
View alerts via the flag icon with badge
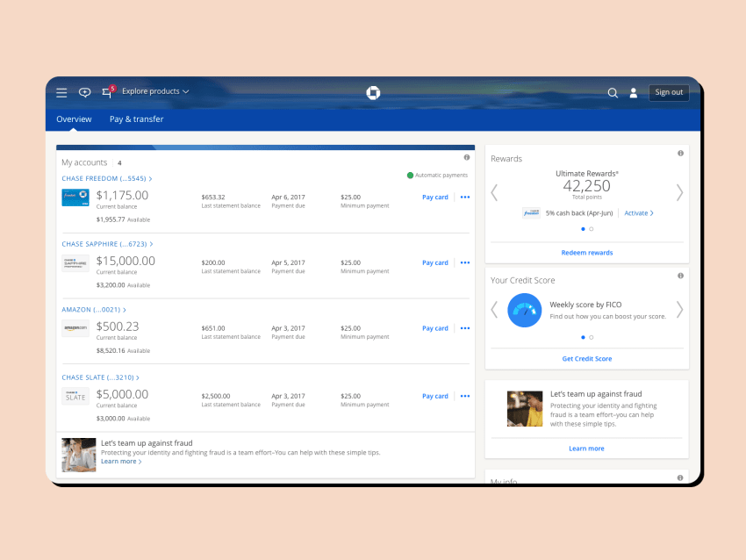[106, 92]
